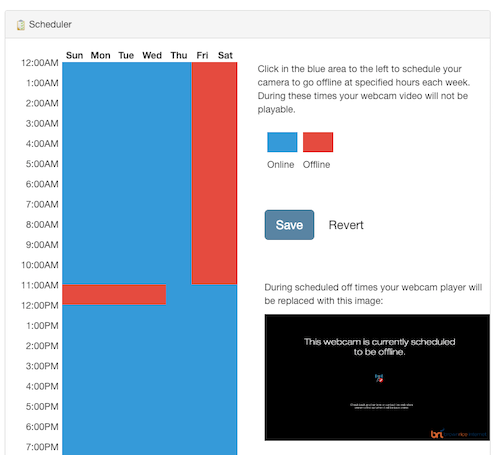Click the Save button
The width and height of the screenshot is (500, 455).
(289, 225)
